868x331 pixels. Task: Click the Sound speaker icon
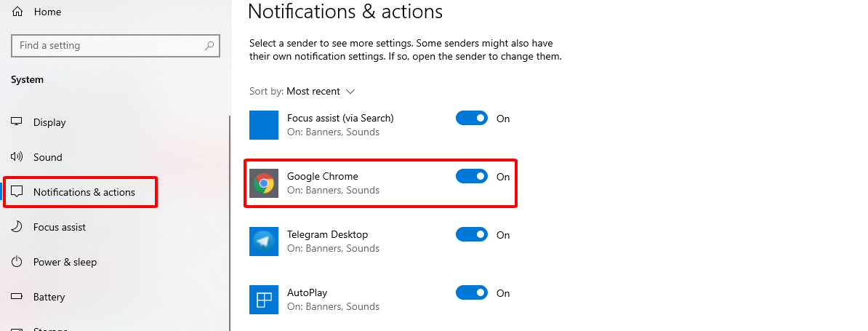(17, 157)
